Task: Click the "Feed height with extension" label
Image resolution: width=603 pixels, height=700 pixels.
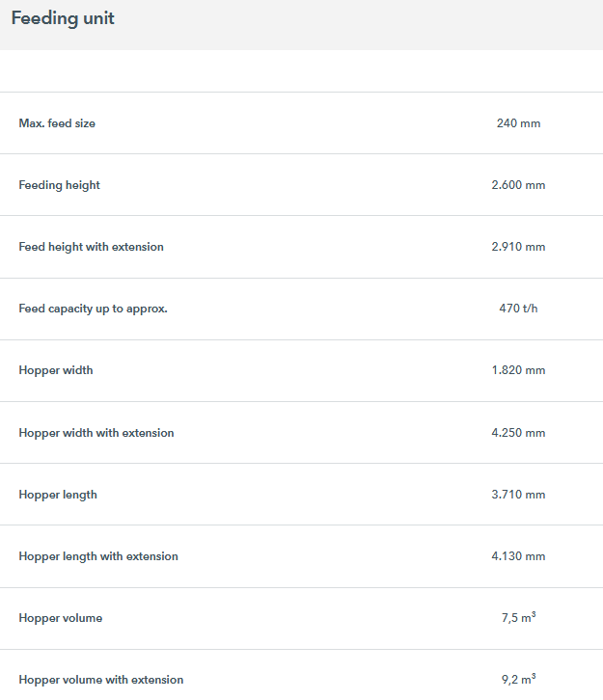Action: pos(91,247)
